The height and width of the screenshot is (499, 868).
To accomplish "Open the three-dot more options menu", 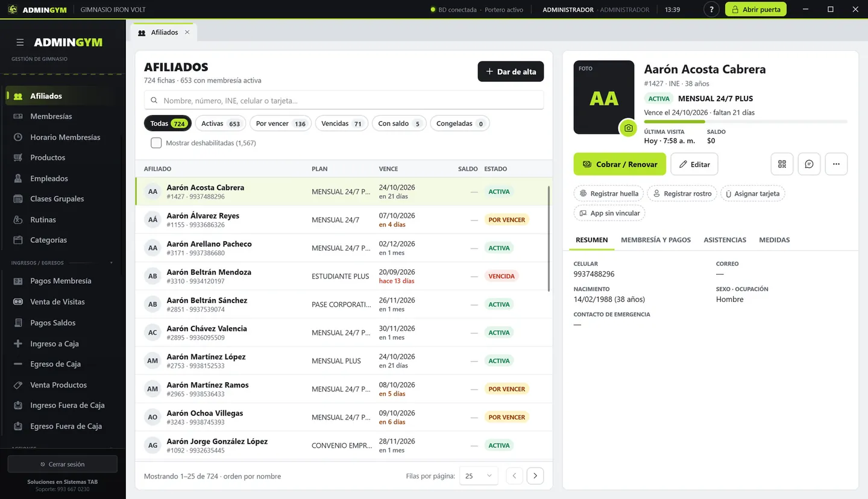I will (836, 164).
